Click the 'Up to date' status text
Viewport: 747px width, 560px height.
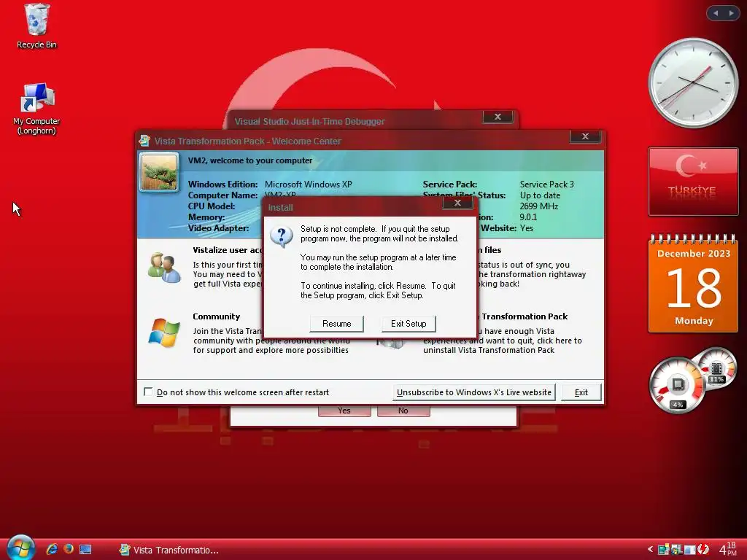(x=540, y=195)
